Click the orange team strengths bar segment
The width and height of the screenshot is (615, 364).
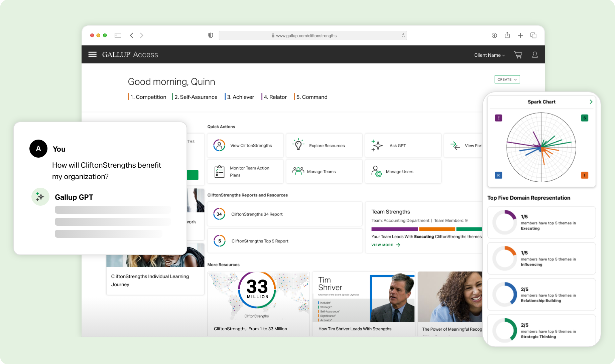point(437,229)
